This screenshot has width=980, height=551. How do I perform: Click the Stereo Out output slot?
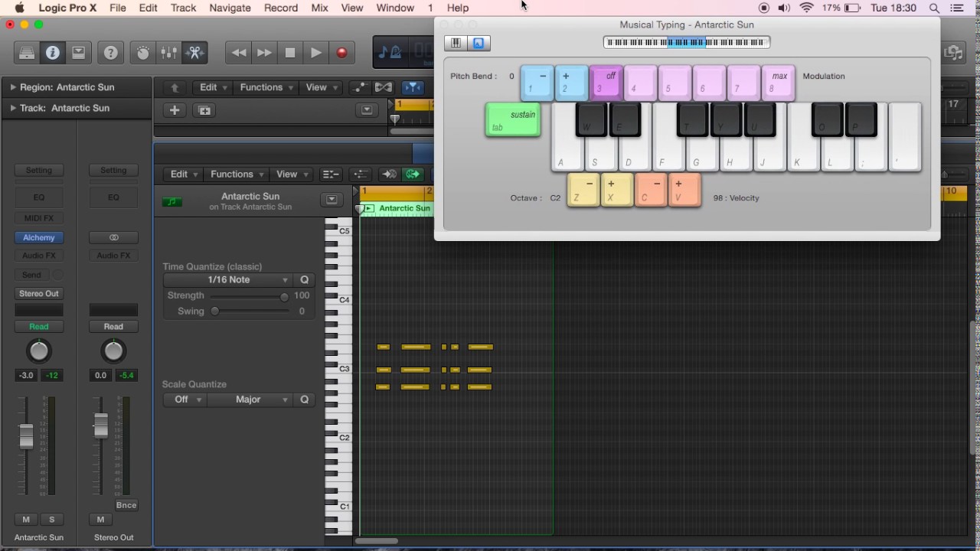(39, 294)
